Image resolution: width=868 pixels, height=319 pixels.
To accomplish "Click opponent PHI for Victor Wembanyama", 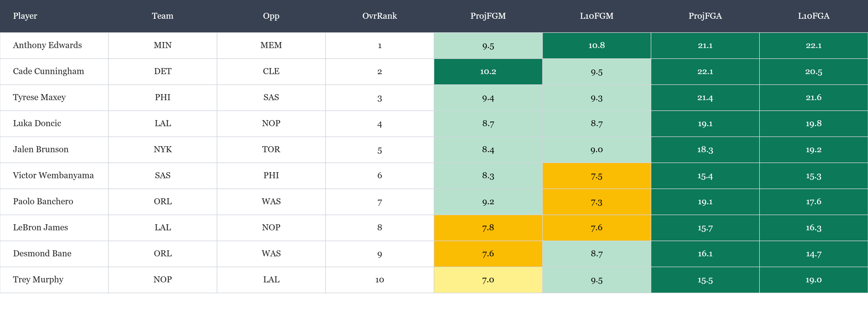I will [x=271, y=176].
